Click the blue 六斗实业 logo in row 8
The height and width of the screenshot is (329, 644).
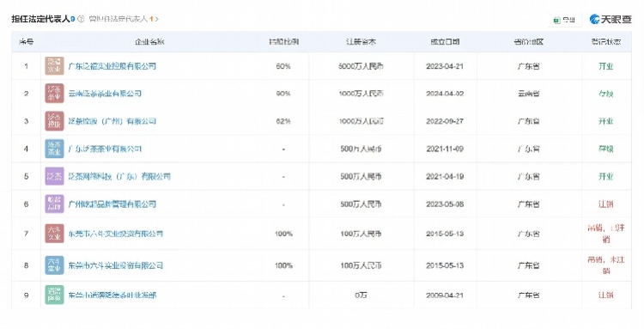tap(54, 265)
